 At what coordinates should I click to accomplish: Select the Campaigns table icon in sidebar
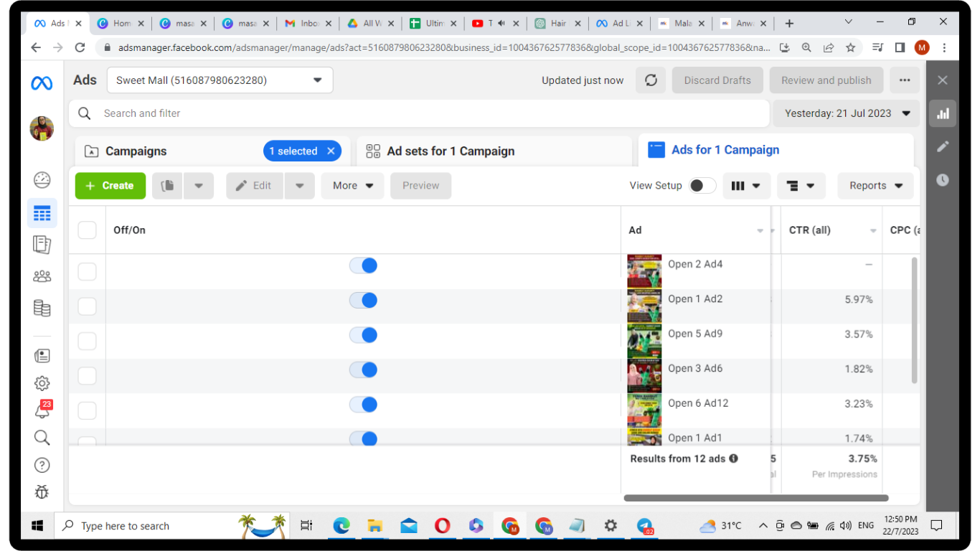click(42, 213)
